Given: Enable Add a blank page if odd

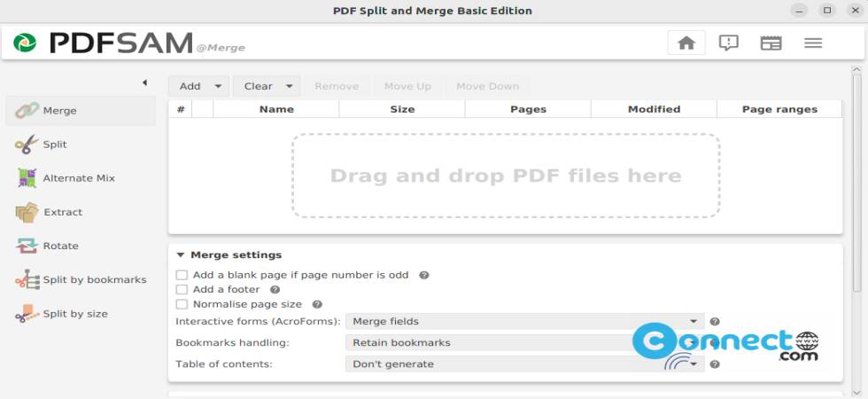Looking at the screenshot, I should [182, 275].
